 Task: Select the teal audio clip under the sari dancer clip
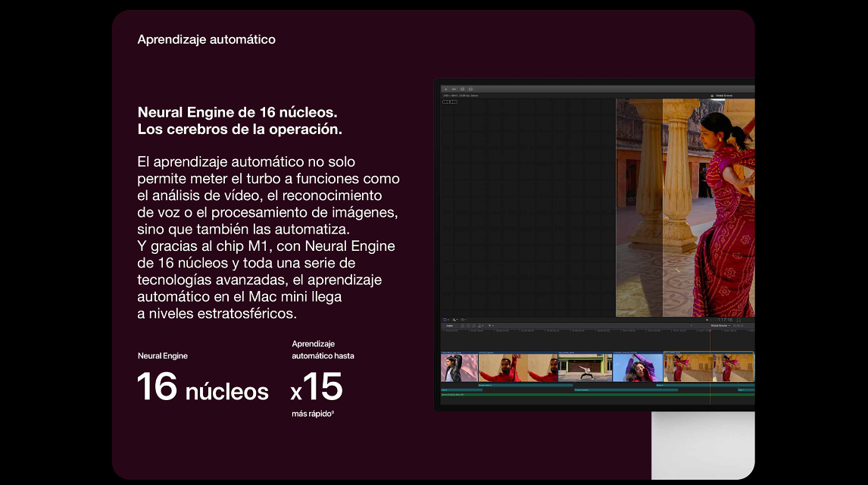tap(705, 385)
